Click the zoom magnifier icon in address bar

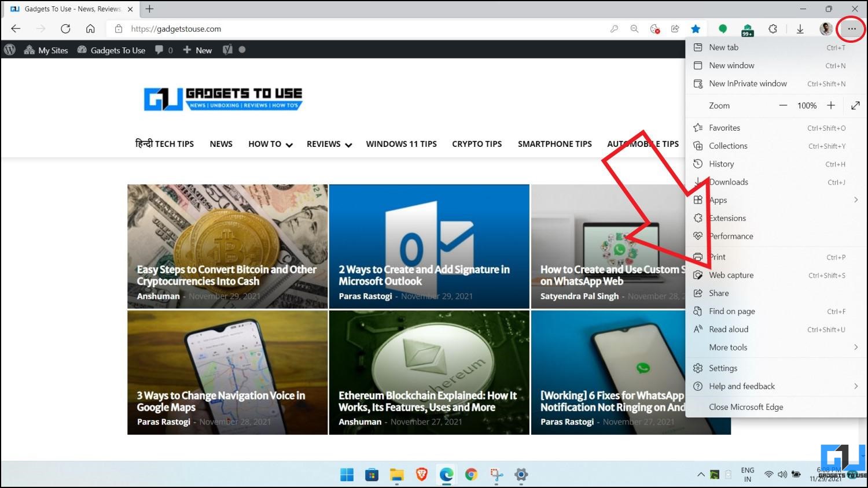tap(634, 29)
